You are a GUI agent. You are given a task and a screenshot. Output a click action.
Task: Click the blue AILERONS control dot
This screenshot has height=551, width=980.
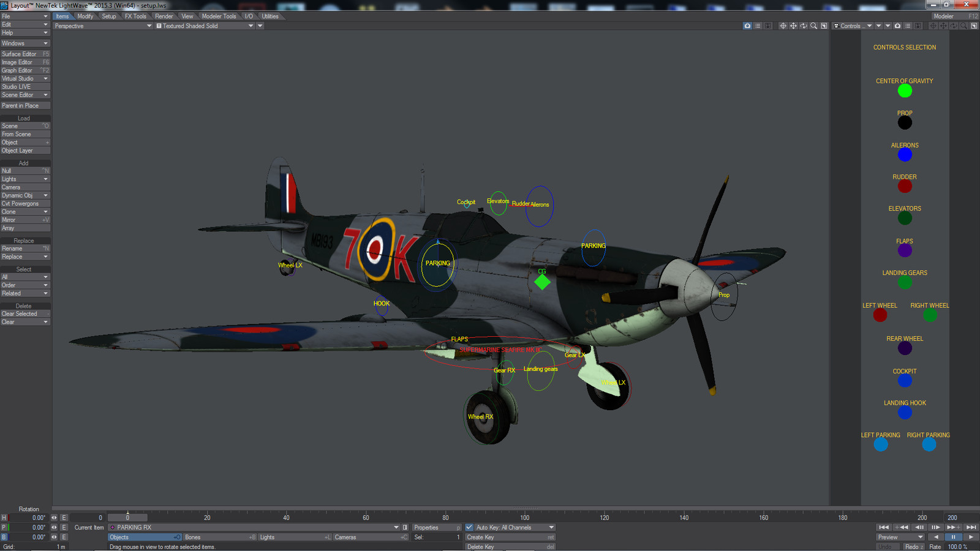coord(905,155)
